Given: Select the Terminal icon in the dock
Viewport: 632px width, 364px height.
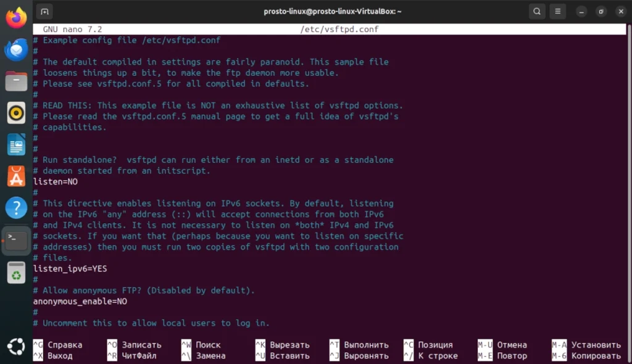Looking at the screenshot, I should (x=16, y=240).
